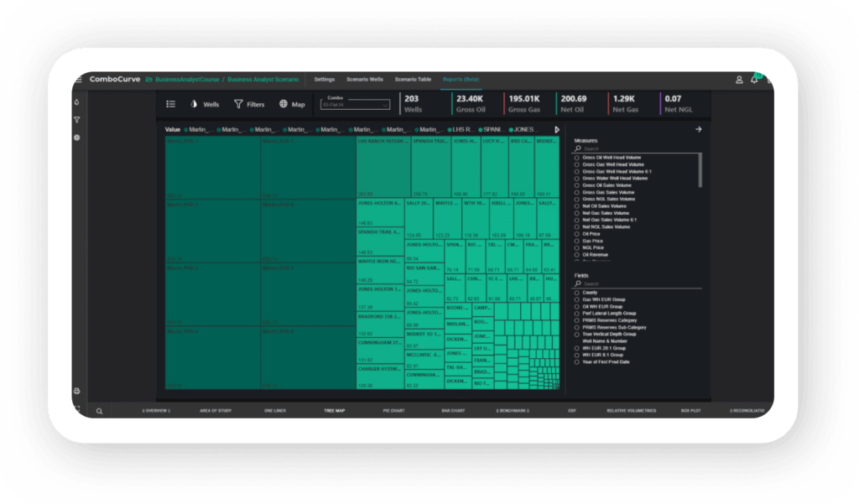Open the Combo dropdown selector
The width and height of the screenshot is (859, 504).
click(x=357, y=104)
